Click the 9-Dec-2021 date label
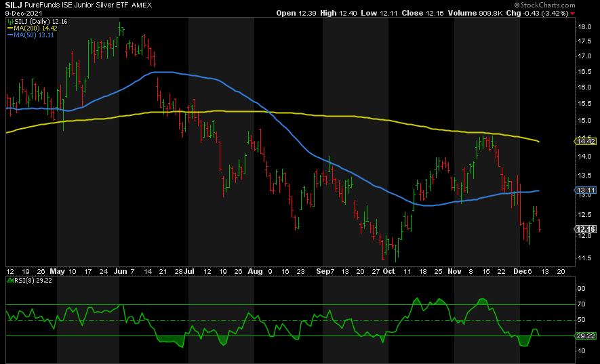 pos(24,13)
